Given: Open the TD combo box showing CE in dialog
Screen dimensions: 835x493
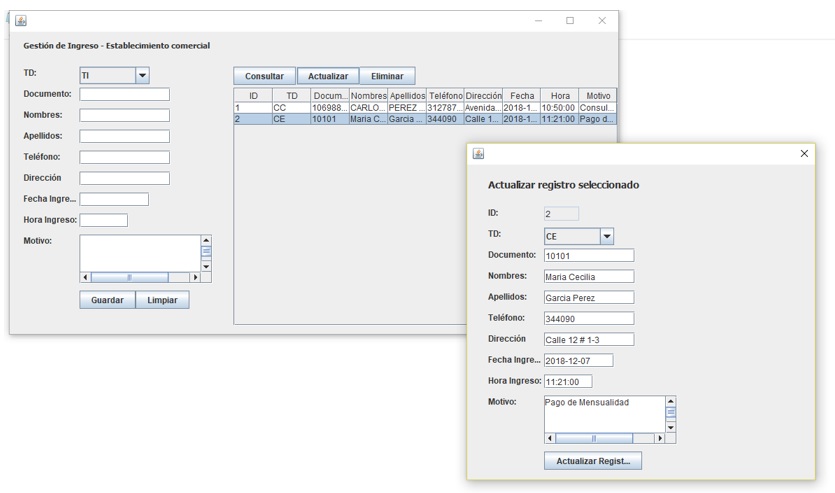Looking at the screenshot, I should point(579,236).
